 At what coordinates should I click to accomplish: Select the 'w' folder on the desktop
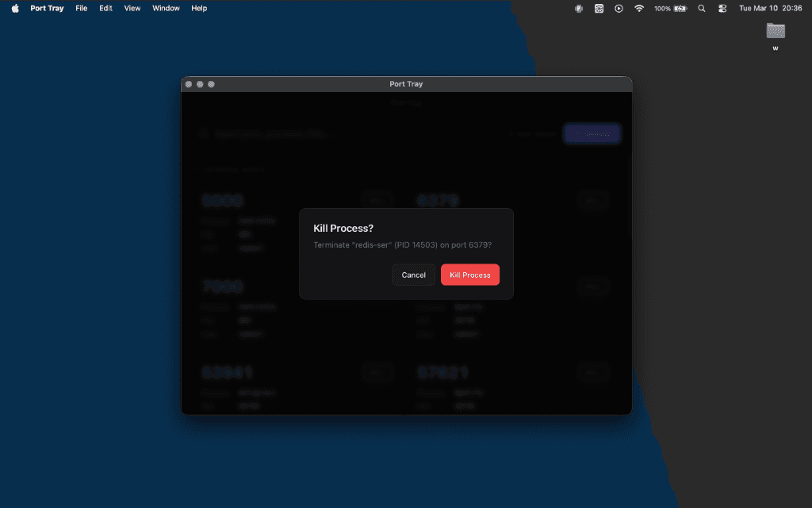(776, 31)
